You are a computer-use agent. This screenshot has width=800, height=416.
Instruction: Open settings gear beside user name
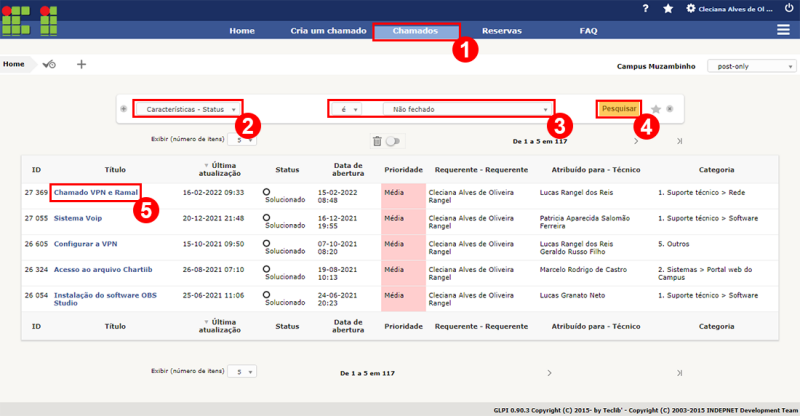[x=691, y=9]
